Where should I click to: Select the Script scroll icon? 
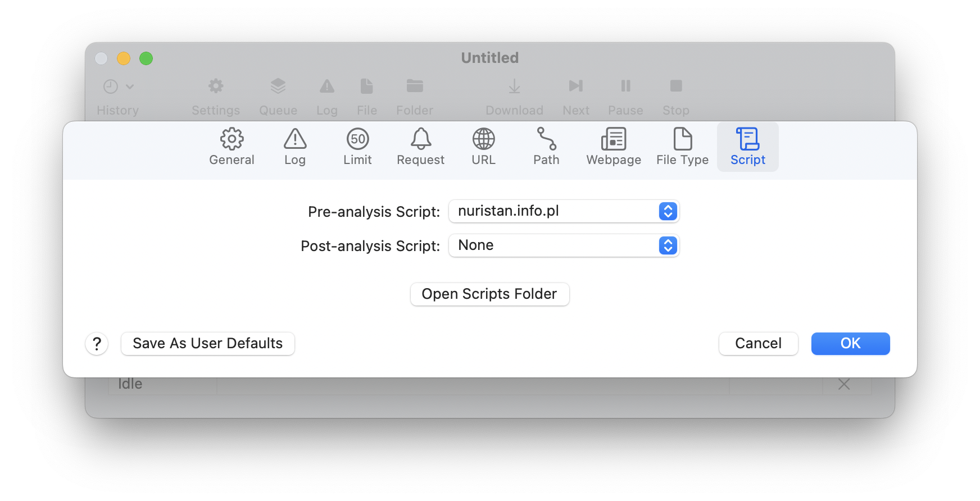click(x=747, y=139)
